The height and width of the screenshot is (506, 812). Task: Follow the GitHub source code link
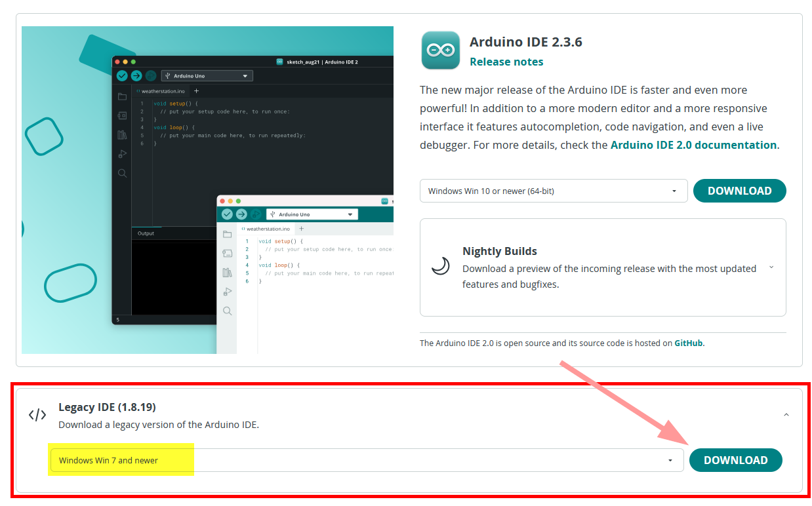click(688, 343)
